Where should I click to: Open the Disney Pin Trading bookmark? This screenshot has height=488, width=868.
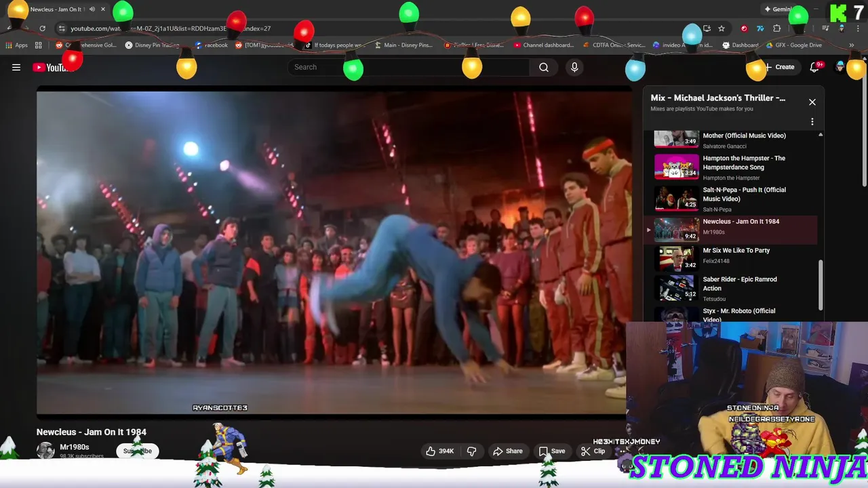[152, 45]
